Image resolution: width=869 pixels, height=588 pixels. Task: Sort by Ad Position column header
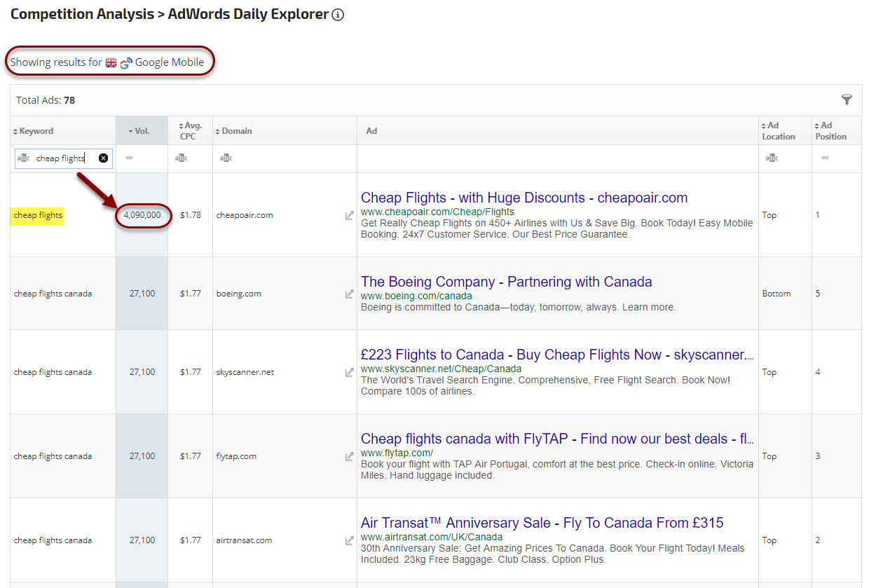click(x=830, y=131)
